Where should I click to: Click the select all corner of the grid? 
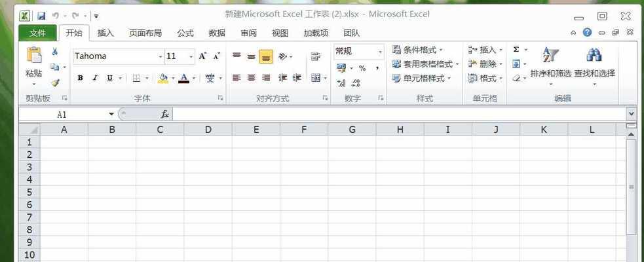pyautogui.click(x=29, y=130)
